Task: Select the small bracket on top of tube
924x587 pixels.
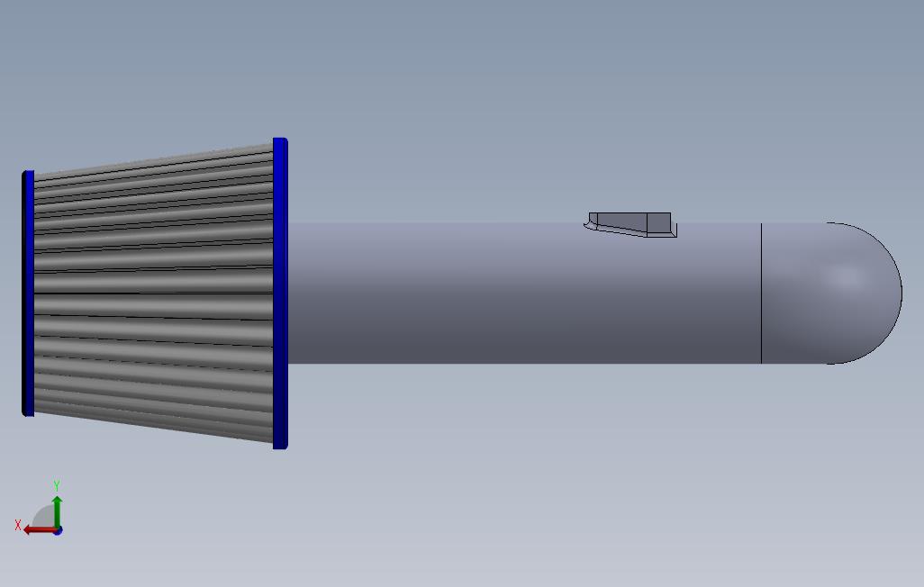Action: tap(630, 224)
